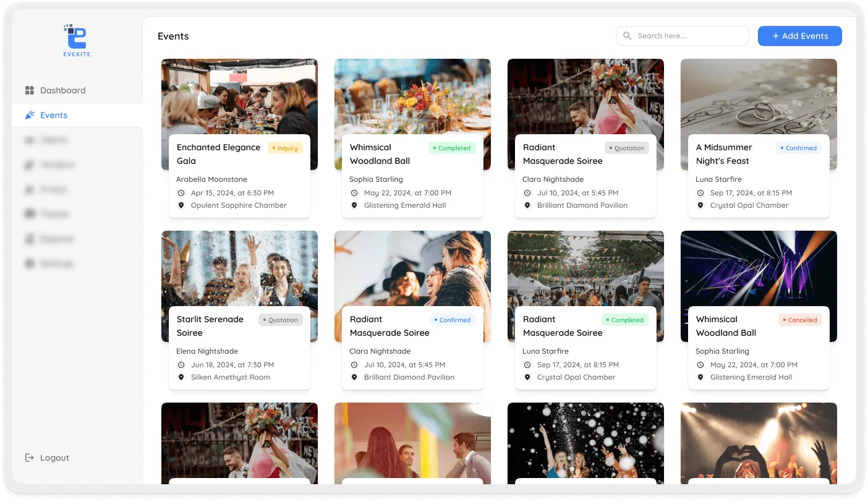Click the Cancelled badge on Whimsical Woodland Ball
The height and width of the screenshot is (504, 868).
tap(800, 320)
